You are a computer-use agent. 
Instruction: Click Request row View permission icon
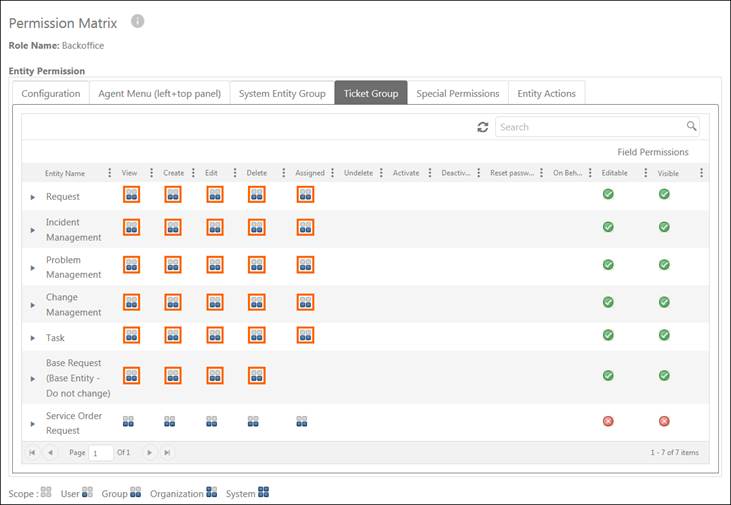click(131, 195)
